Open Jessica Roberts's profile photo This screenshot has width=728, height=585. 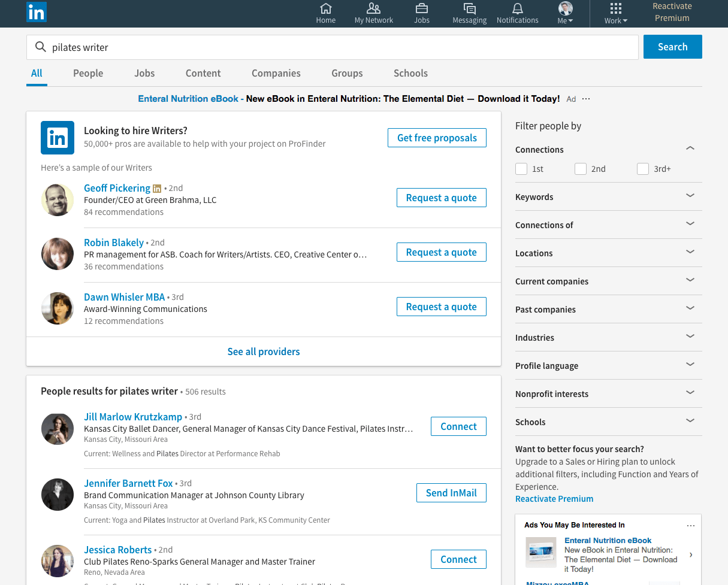pyautogui.click(x=58, y=562)
